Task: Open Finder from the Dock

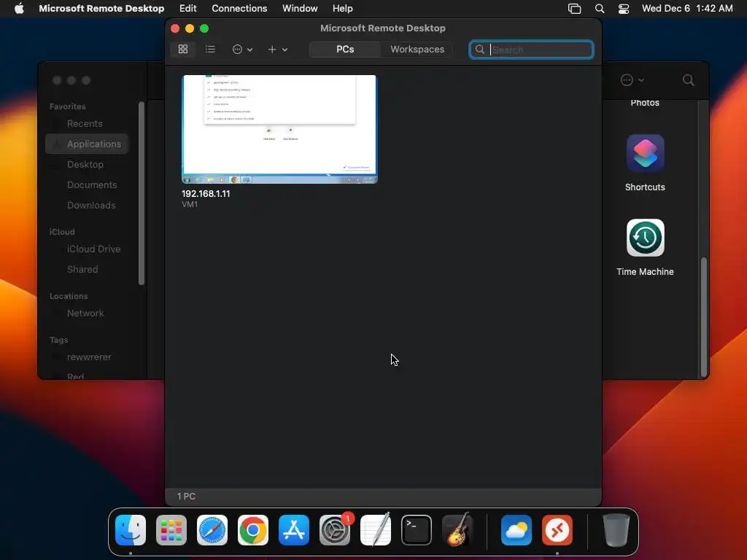Action: [x=130, y=530]
